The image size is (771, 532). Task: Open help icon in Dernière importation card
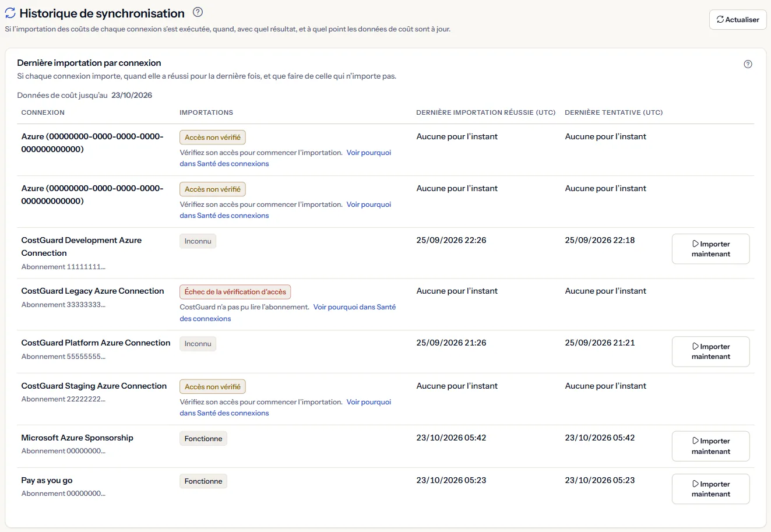pyautogui.click(x=748, y=64)
